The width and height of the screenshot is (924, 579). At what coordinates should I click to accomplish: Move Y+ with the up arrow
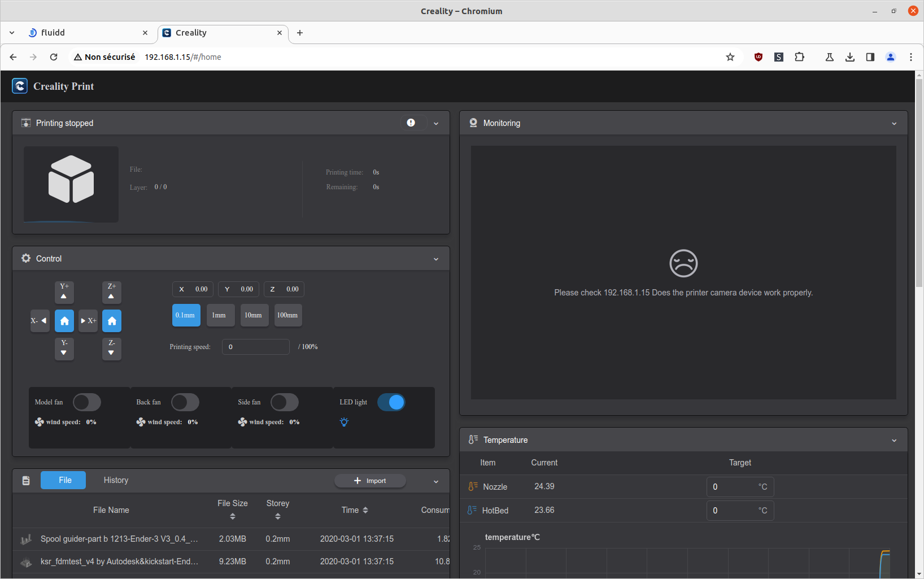pyautogui.click(x=64, y=292)
